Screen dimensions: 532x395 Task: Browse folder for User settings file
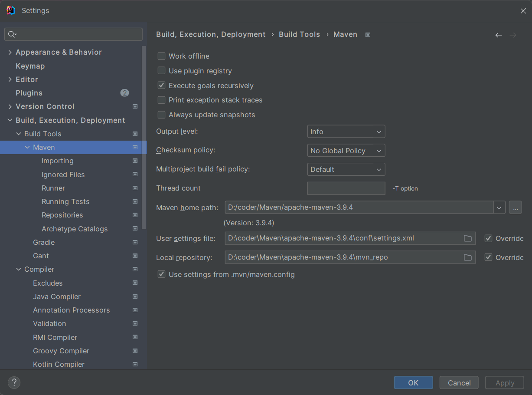pos(468,238)
